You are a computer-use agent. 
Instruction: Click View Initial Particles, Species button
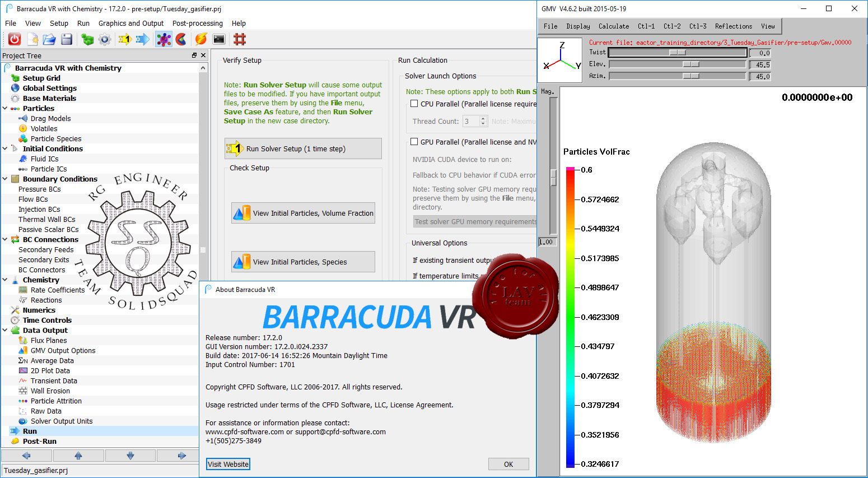pyautogui.click(x=303, y=262)
